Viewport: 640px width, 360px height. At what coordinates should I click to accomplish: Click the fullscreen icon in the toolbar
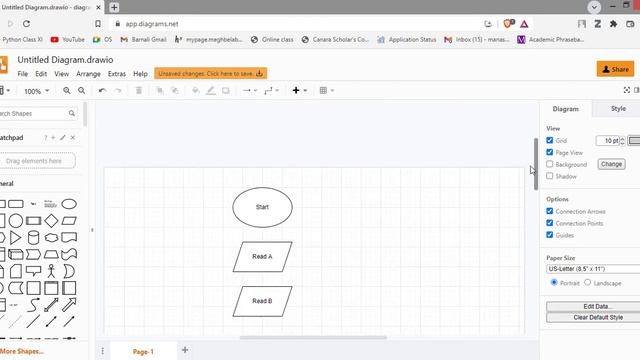[x=627, y=90]
